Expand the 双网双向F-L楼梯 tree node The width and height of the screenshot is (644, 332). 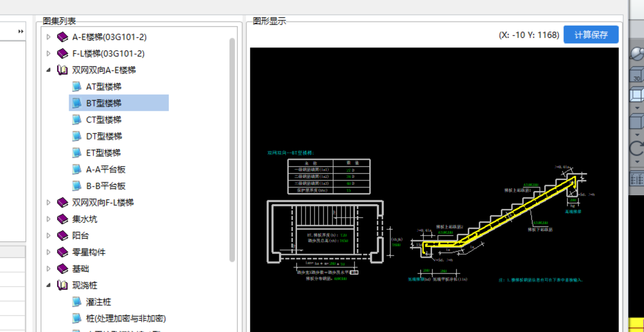[49, 203]
